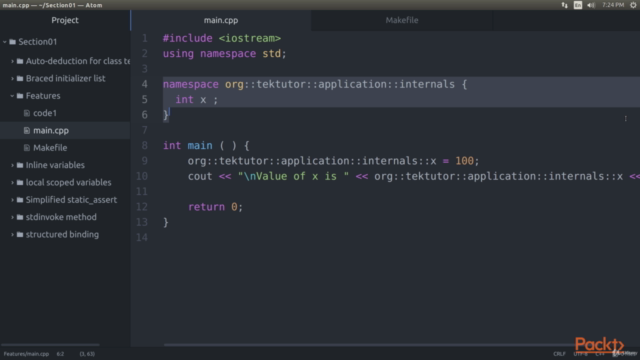640x360 pixels.
Task: Select main.cpp in the project tree
Action: point(51,131)
